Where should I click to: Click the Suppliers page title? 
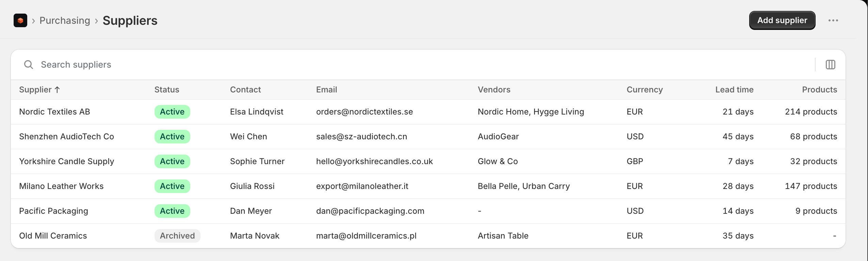130,20
